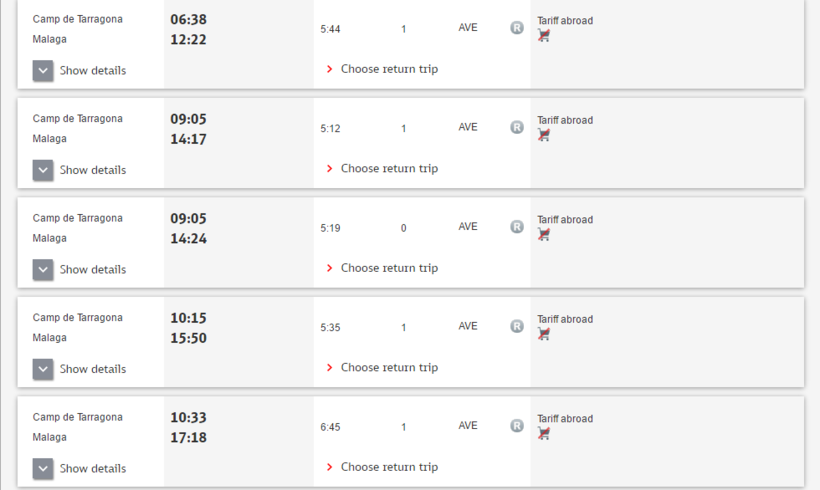The width and height of the screenshot is (820, 490).
Task: Expand Show details for 09:05–14:24 train
Action: click(43, 270)
